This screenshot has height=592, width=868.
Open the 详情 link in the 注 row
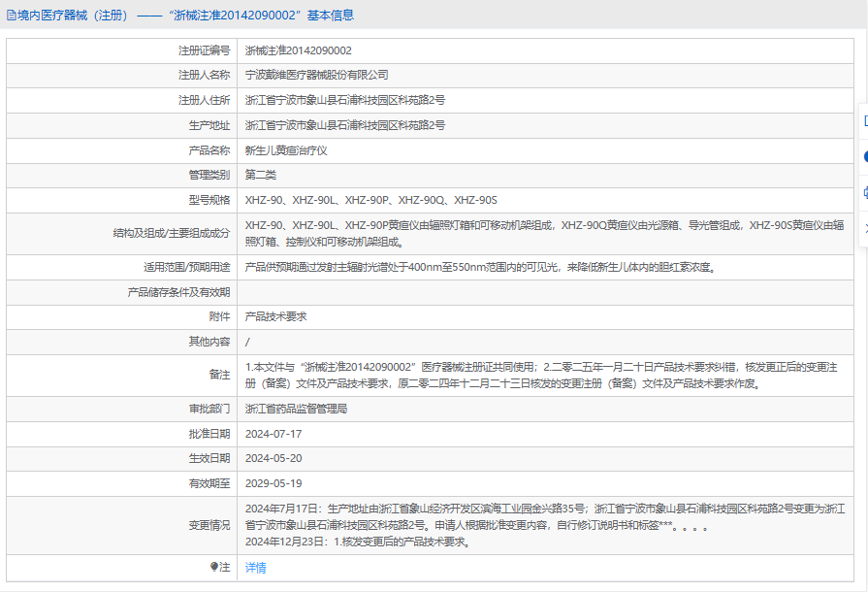(256, 568)
